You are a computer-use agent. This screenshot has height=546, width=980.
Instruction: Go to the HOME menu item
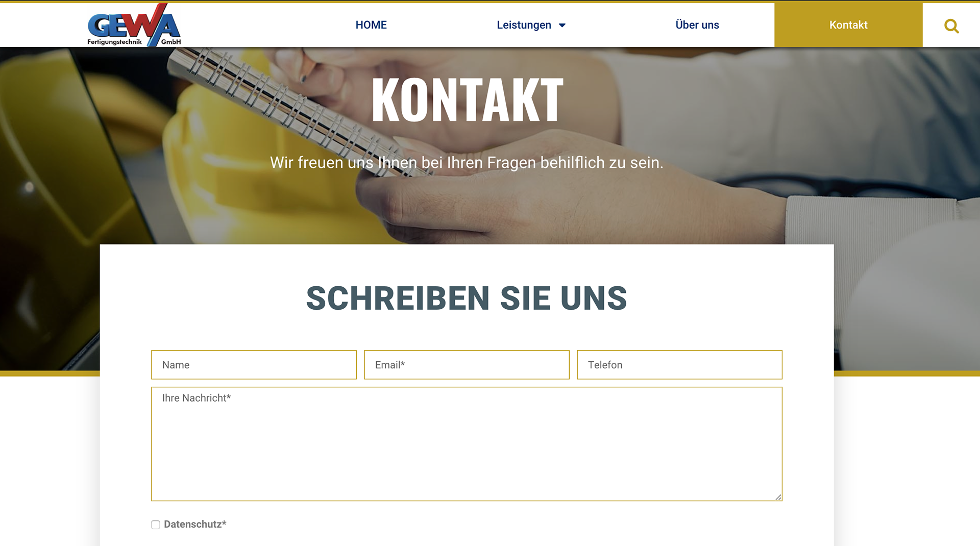[371, 25]
